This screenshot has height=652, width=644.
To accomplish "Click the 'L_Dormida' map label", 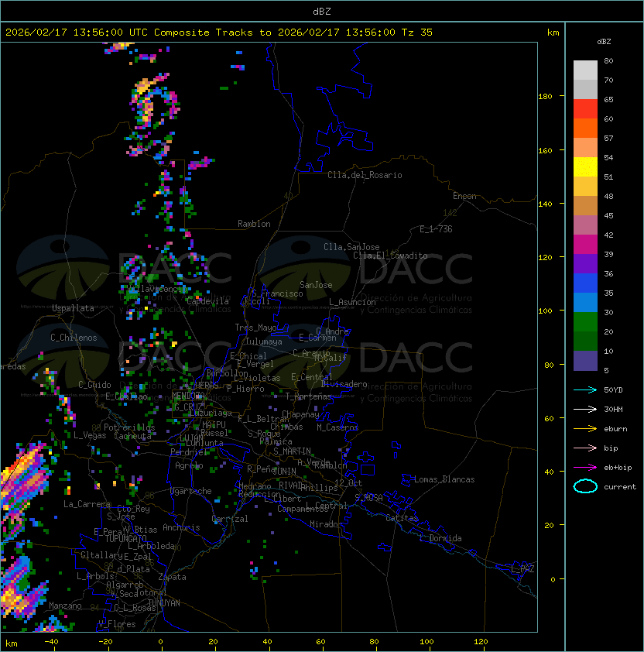I will [440, 538].
